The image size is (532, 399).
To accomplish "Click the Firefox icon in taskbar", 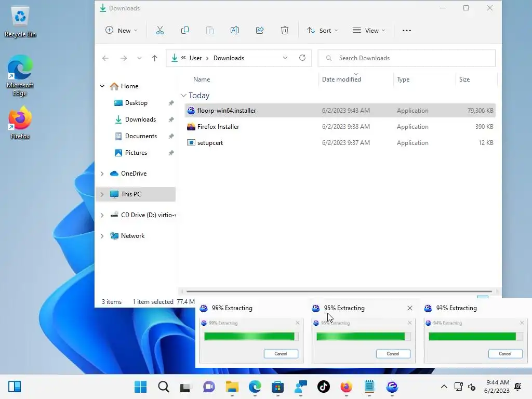I will click(346, 387).
